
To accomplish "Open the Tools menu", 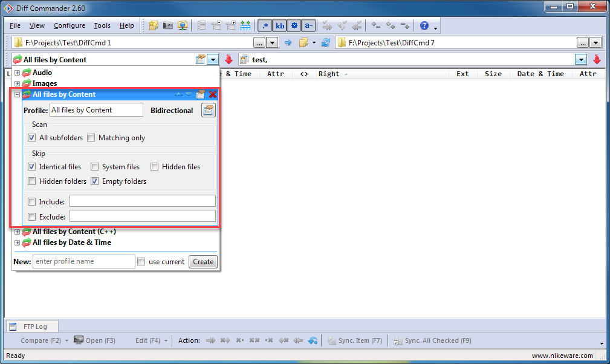I will [102, 25].
